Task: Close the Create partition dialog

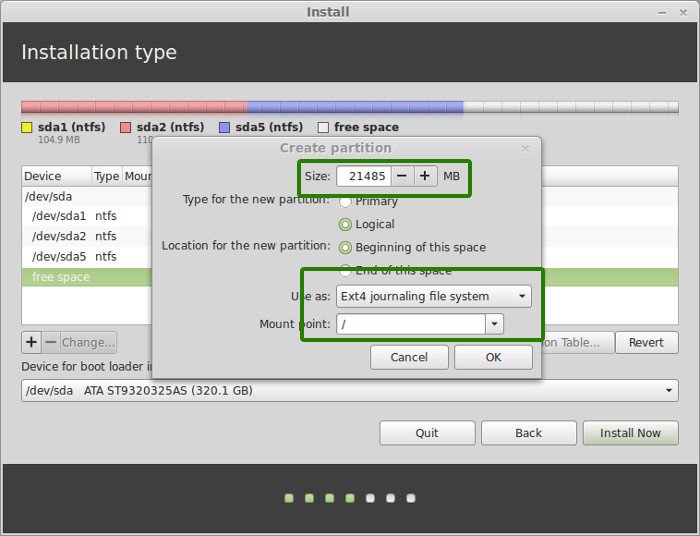Action: (526, 148)
